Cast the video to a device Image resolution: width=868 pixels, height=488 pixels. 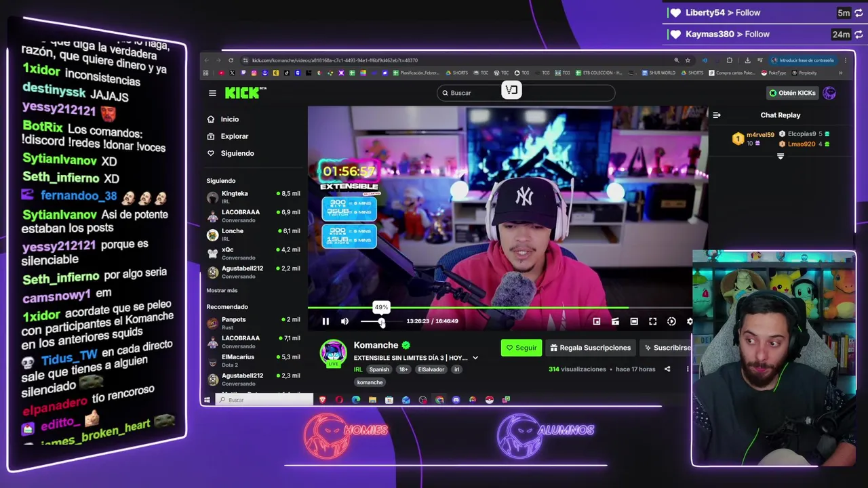(615, 321)
